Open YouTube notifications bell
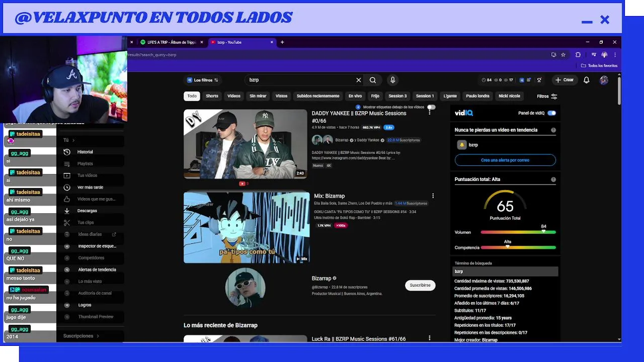Viewport: 644px width, 362px height. pos(587,80)
